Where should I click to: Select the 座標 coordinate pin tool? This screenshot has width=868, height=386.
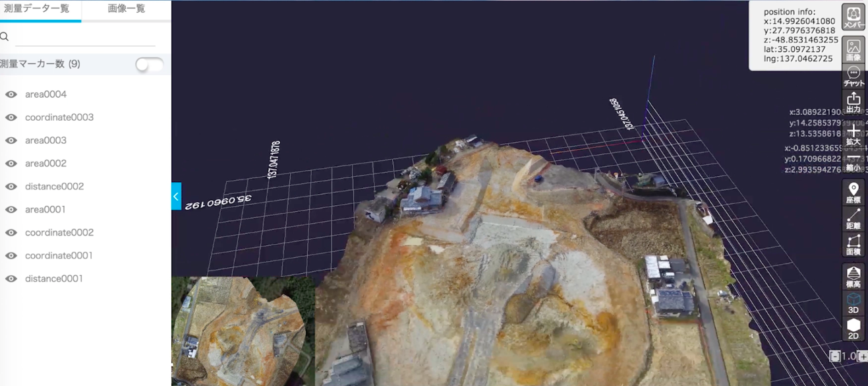[x=854, y=192]
